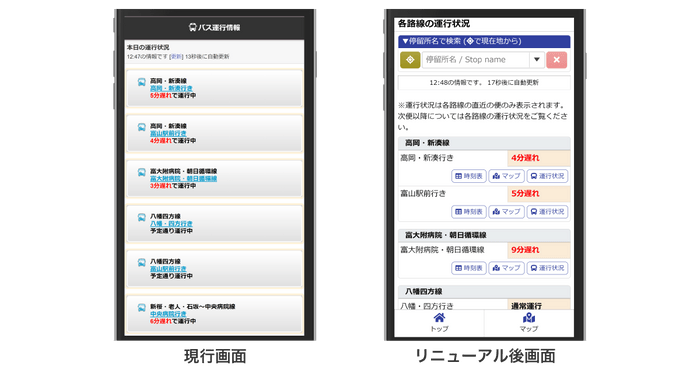The width and height of the screenshot is (700, 368).
Task: Switch to the トップ home tab
Action: pyautogui.click(x=439, y=322)
